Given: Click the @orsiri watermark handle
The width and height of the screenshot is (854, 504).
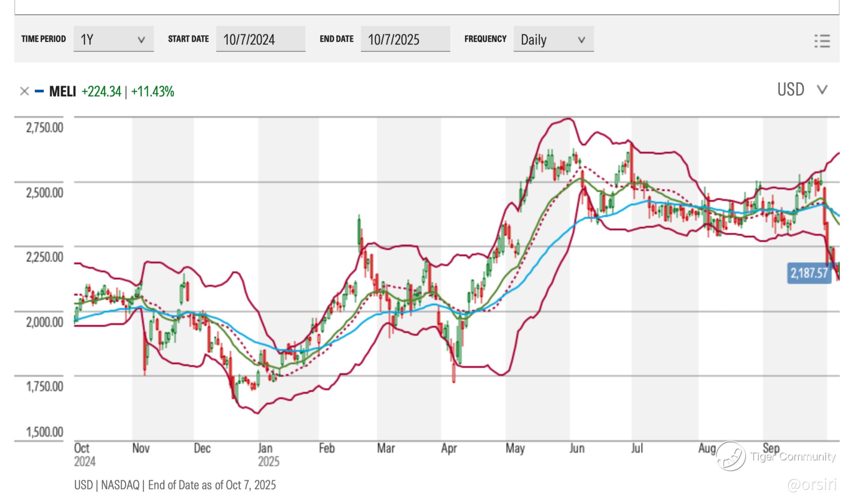Looking at the screenshot, I should click(x=812, y=484).
